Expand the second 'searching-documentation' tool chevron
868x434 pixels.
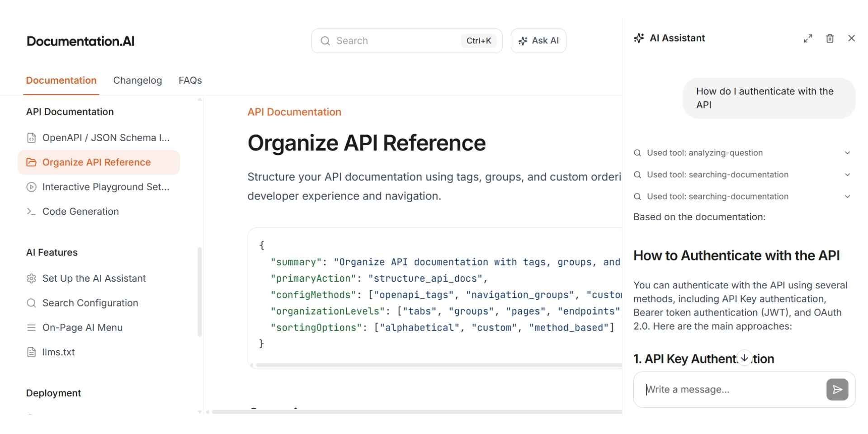tap(848, 196)
